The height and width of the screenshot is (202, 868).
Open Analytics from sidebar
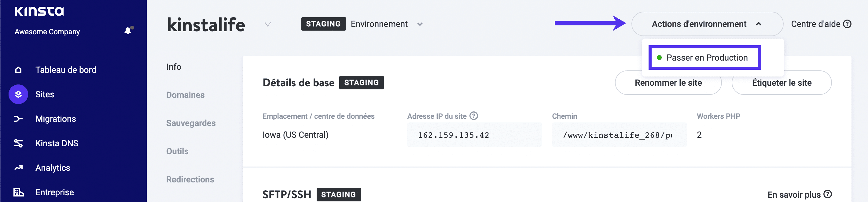[x=53, y=168]
